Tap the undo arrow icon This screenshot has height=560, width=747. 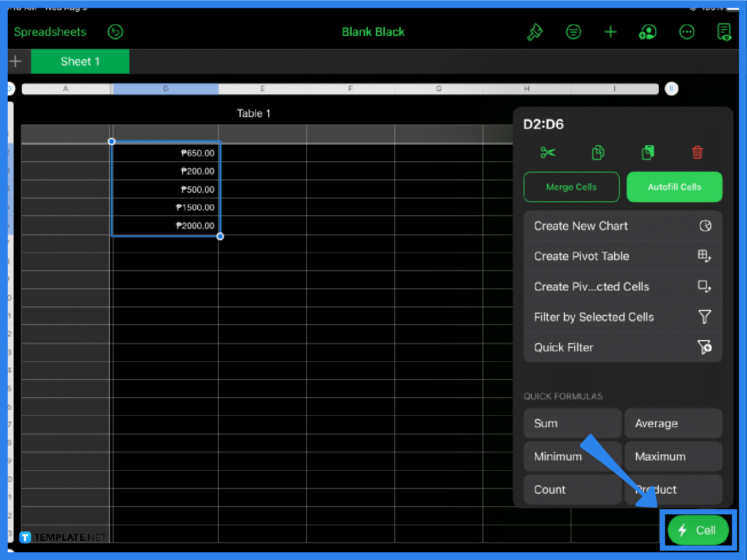pos(115,32)
